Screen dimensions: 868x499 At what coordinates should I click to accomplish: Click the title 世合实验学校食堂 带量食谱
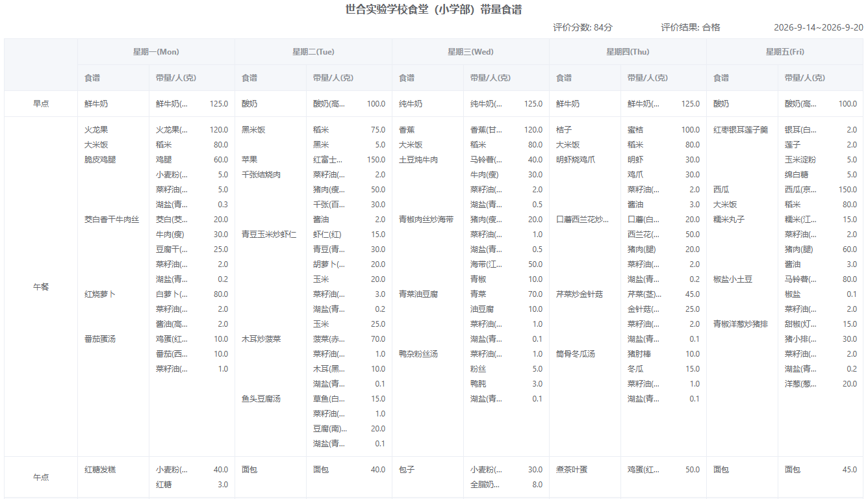coord(434,10)
